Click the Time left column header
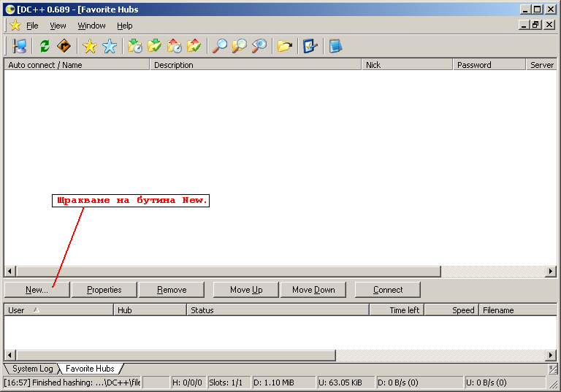The image size is (561, 392). pos(397,310)
